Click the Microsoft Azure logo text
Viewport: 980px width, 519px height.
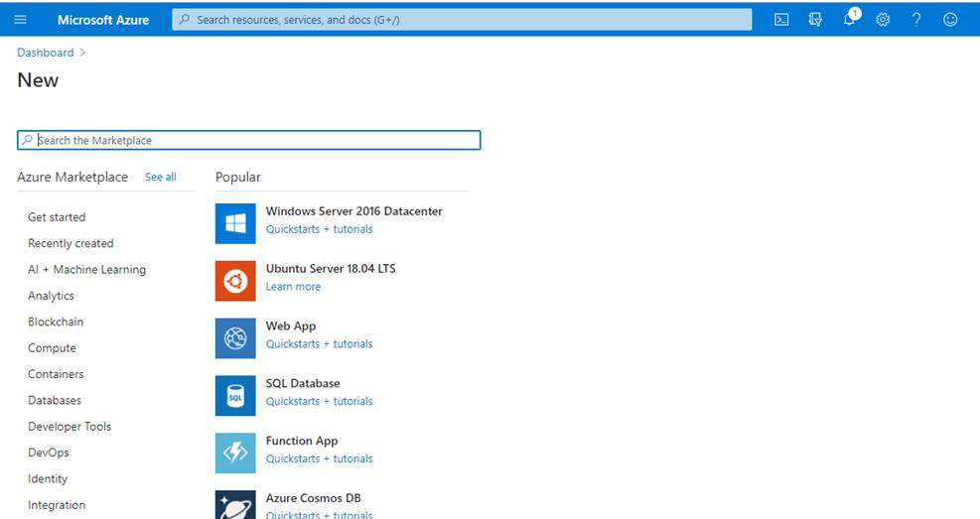103,20
